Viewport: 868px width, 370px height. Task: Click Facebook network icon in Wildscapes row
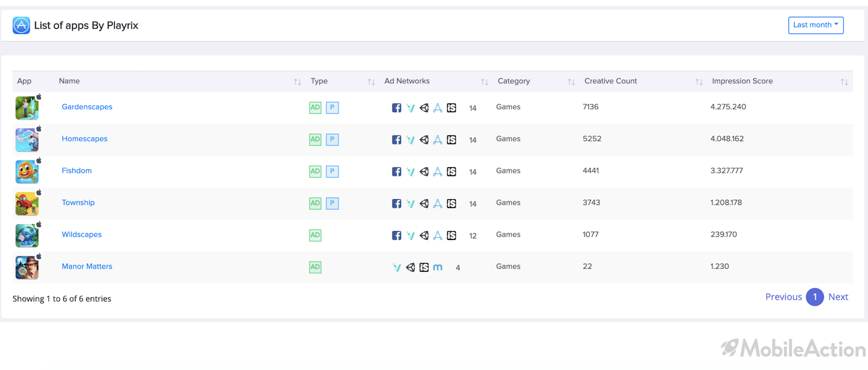tap(397, 236)
